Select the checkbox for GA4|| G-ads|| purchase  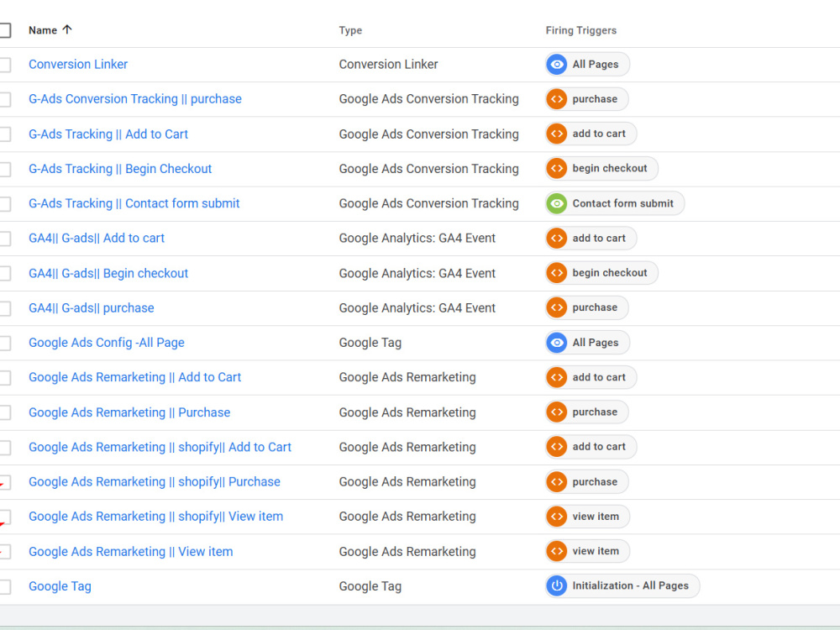(4, 308)
